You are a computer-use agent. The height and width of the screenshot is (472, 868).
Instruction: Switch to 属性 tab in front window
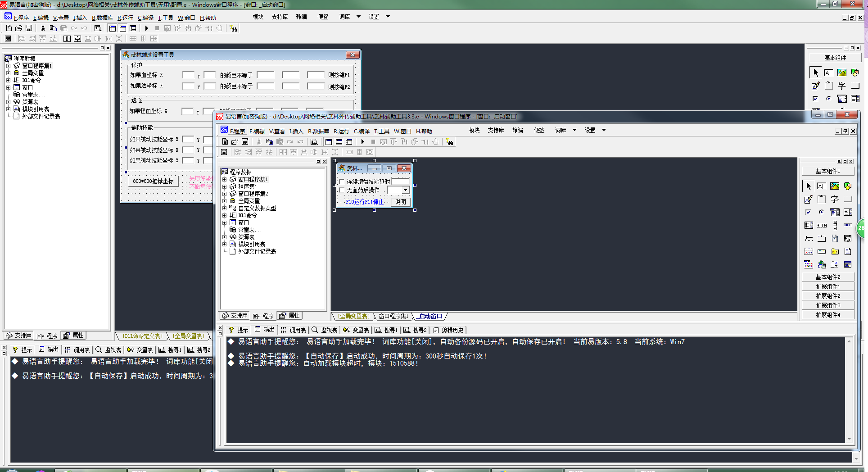(x=289, y=316)
